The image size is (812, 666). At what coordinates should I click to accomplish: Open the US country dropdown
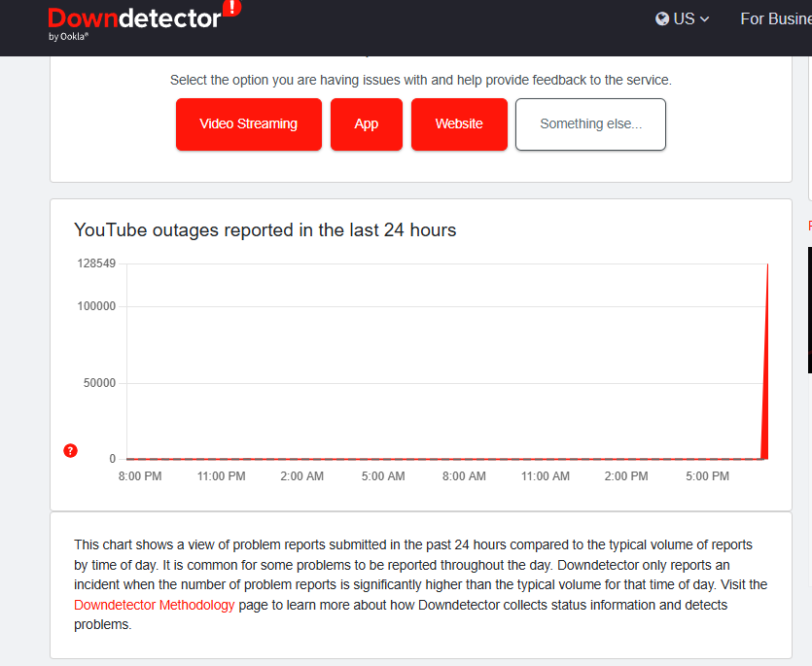click(682, 19)
